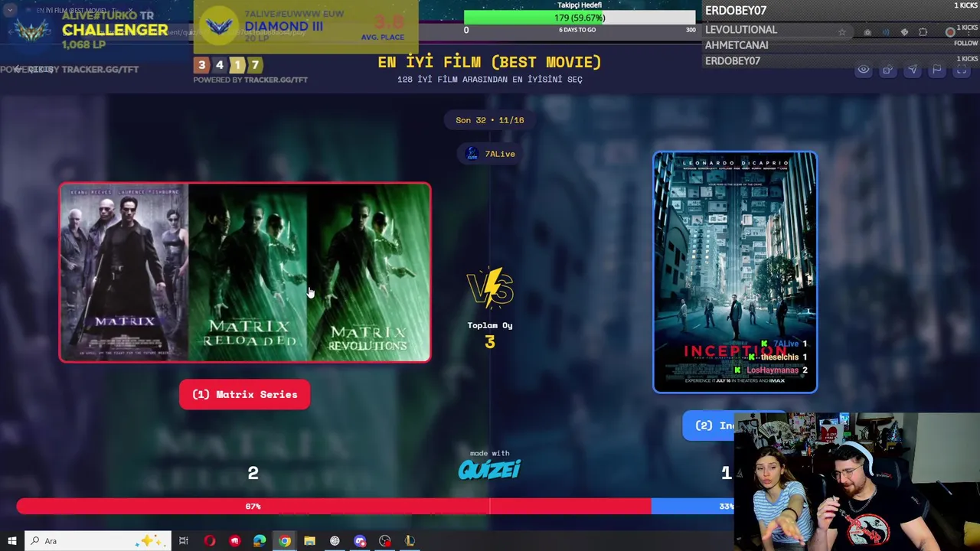Click the dice shuffle icon in quiz toolbar
980x551 pixels.
(887, 70)
